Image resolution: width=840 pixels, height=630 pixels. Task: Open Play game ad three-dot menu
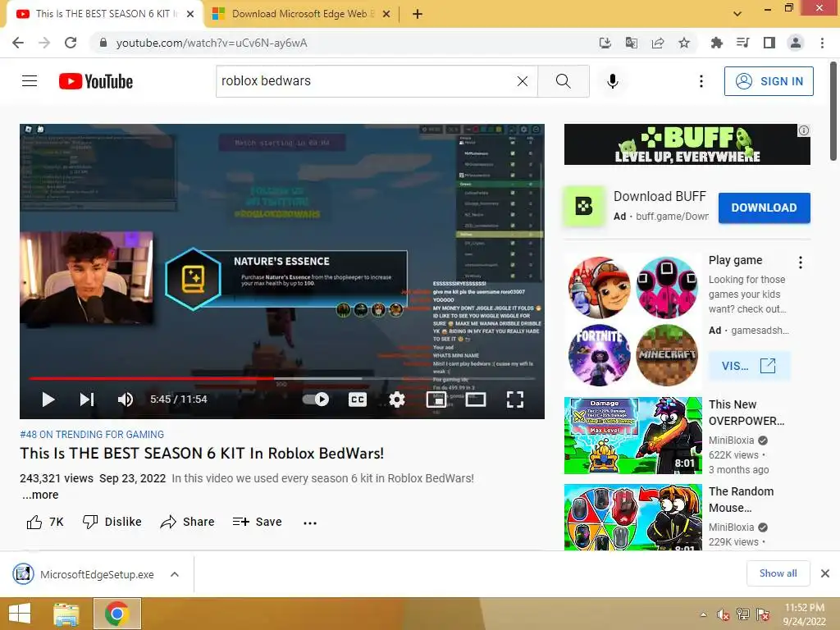coord(801,262)
